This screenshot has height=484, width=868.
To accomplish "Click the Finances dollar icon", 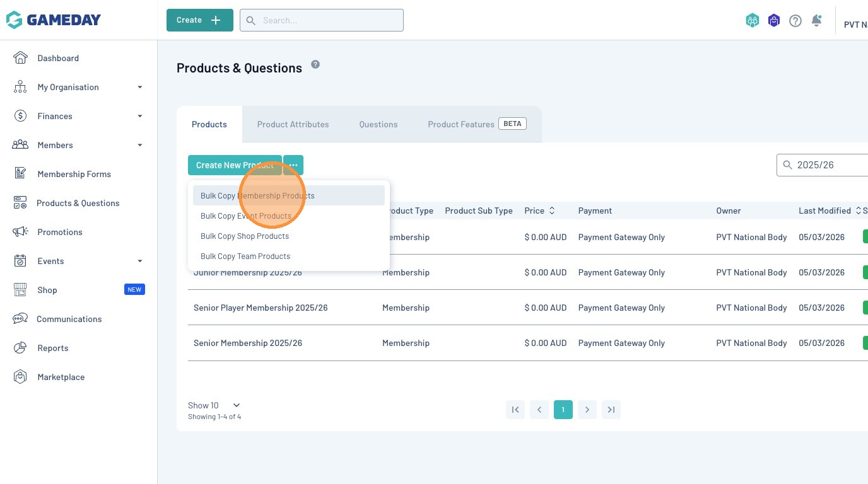I will click(20, 116).
